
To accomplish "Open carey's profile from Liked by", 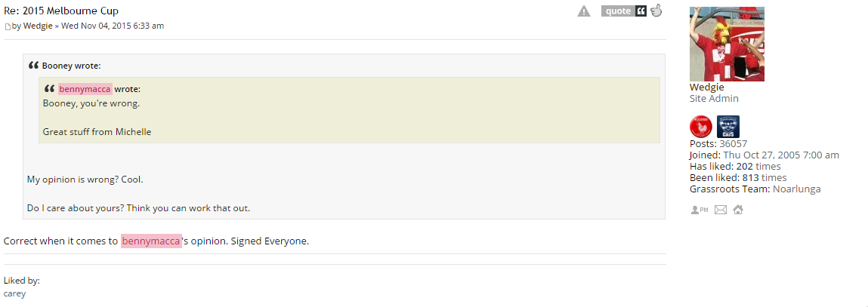I will pyautogui.click(x=14, y=293).
